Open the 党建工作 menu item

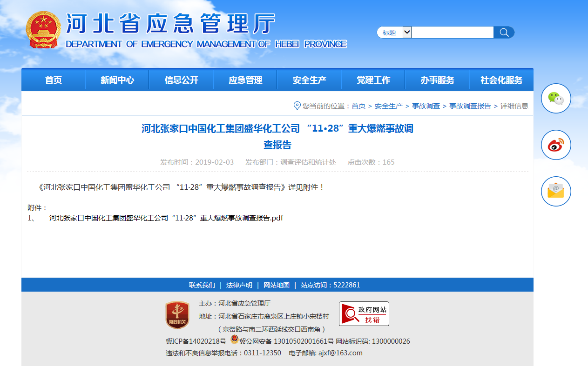tap(373, 80)
